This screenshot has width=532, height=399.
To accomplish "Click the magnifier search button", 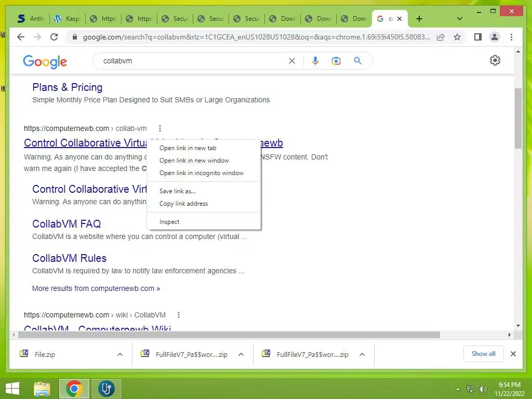I will pos(357,61).
